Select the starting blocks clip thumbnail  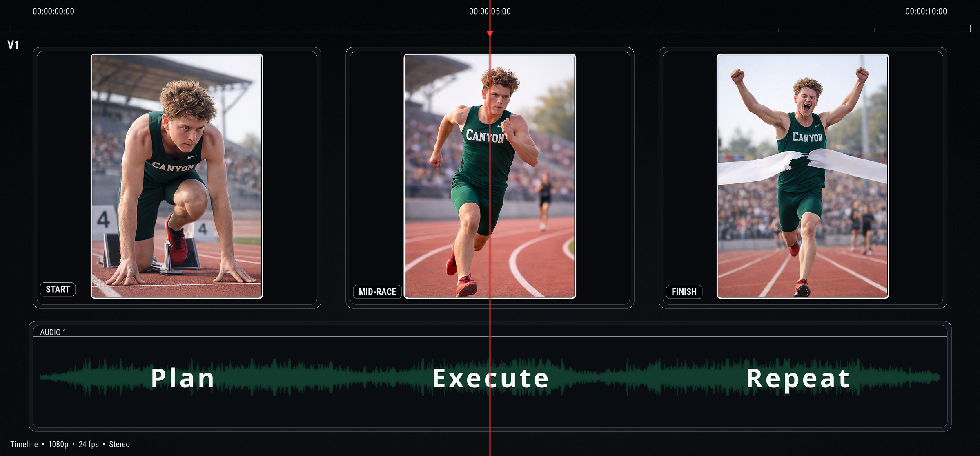(177, 176)
